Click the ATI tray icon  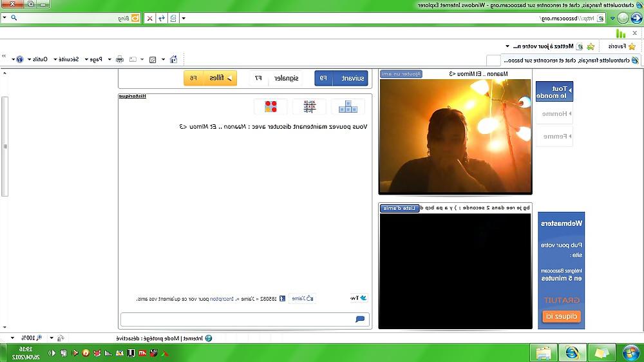(142, 353)
